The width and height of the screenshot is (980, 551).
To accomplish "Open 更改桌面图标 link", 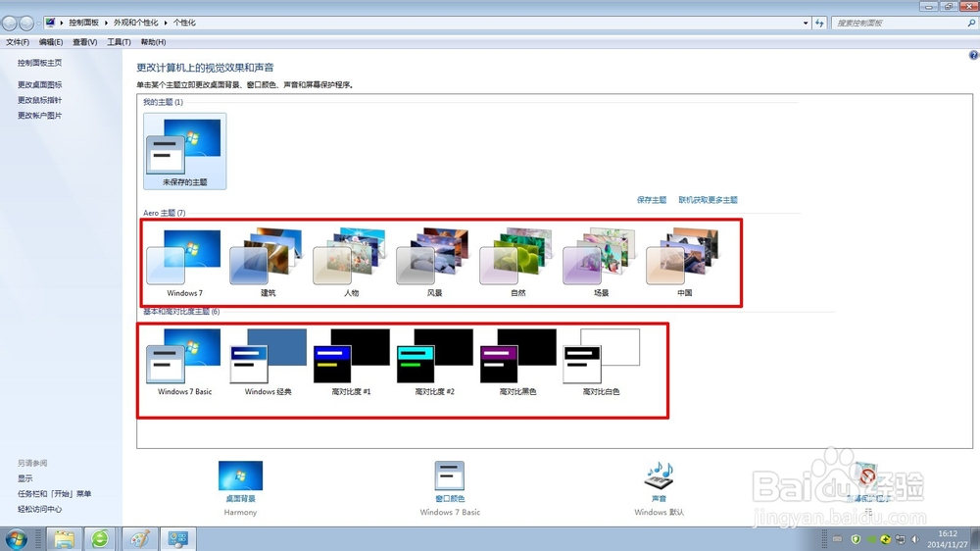I will tap(39, 84).
